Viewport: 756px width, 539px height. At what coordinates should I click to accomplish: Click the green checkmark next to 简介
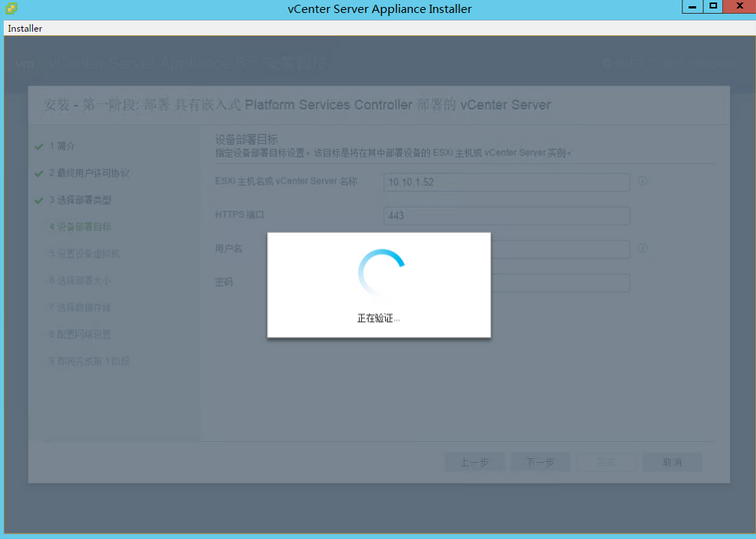tap(39, 147)
